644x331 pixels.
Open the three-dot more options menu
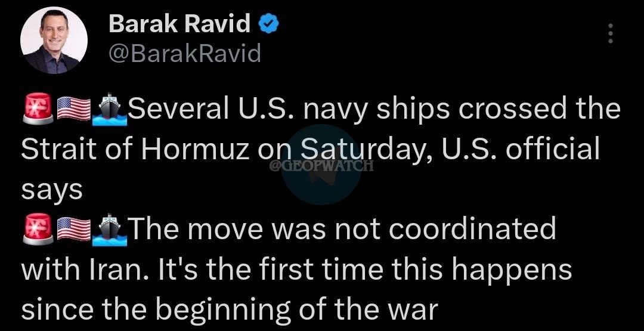click(610, 34)
